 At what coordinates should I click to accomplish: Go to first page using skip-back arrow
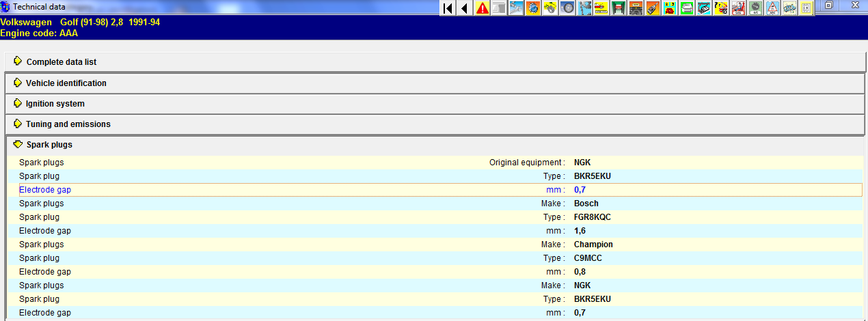(x=448, y=8)
